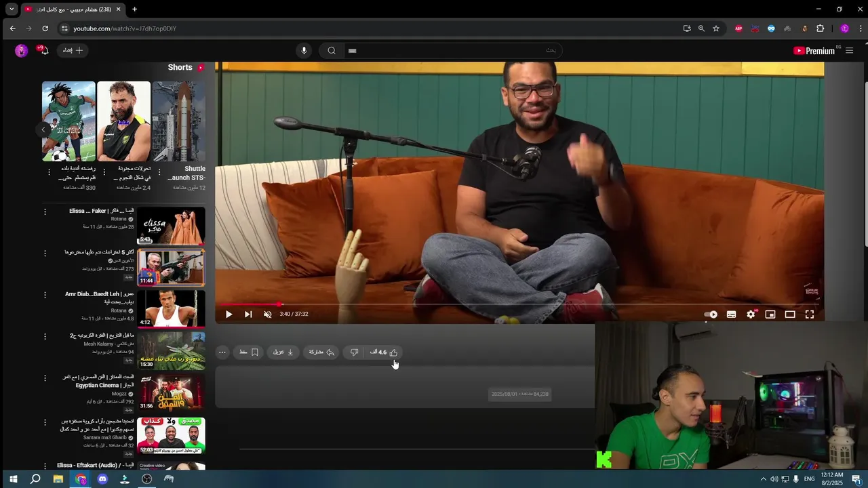
Task: Go back in Chrome browser
Action: tap(12, 28)
